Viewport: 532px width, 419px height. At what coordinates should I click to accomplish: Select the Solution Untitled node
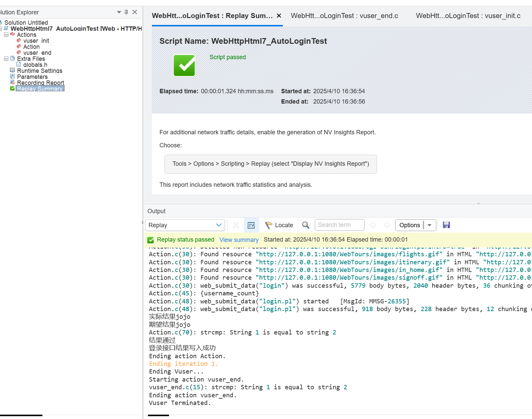(x=26, y=23)
